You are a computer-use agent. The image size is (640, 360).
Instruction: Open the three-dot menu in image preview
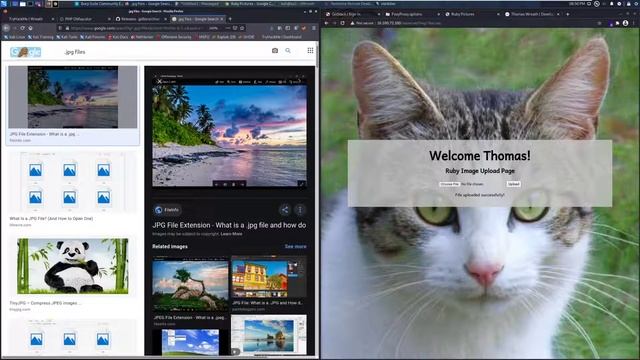tap(300, 210)
